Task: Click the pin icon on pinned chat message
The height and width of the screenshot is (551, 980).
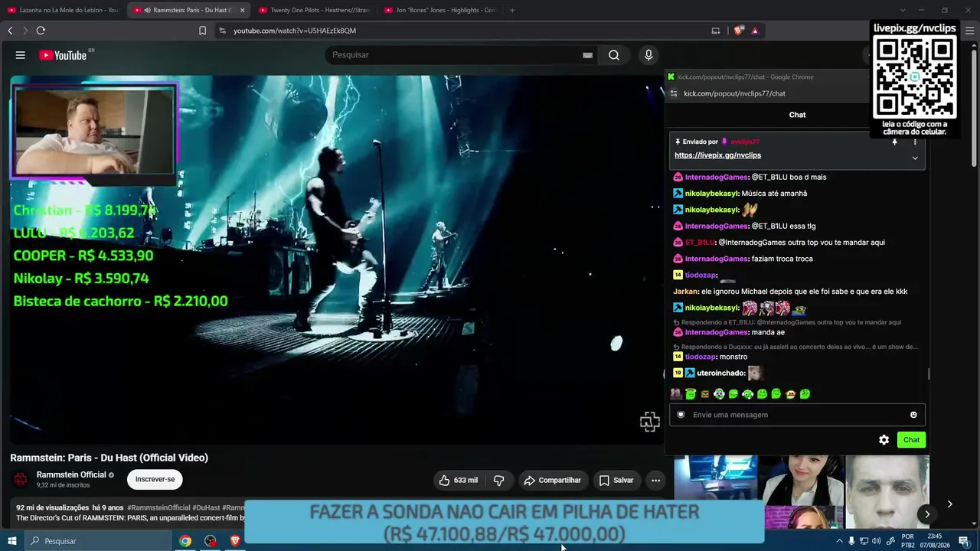Action: (894, 142)
